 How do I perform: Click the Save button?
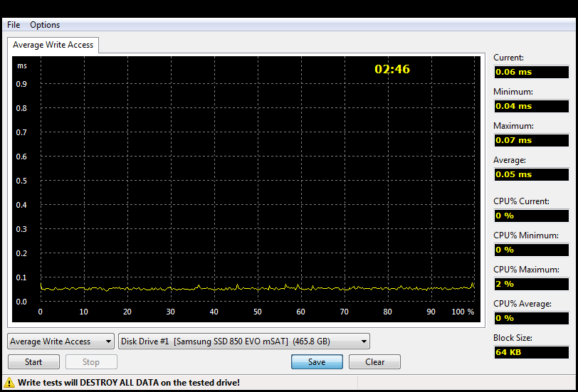click(x=317, y=362)
